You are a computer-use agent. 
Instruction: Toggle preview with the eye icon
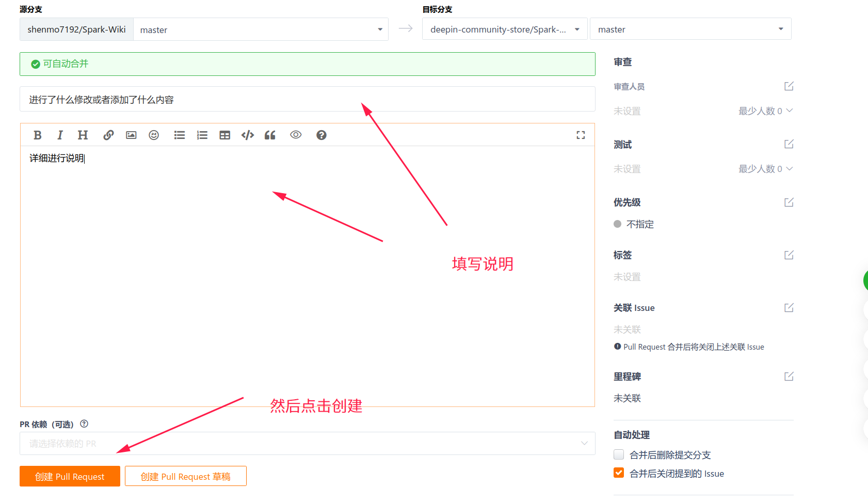296,135
